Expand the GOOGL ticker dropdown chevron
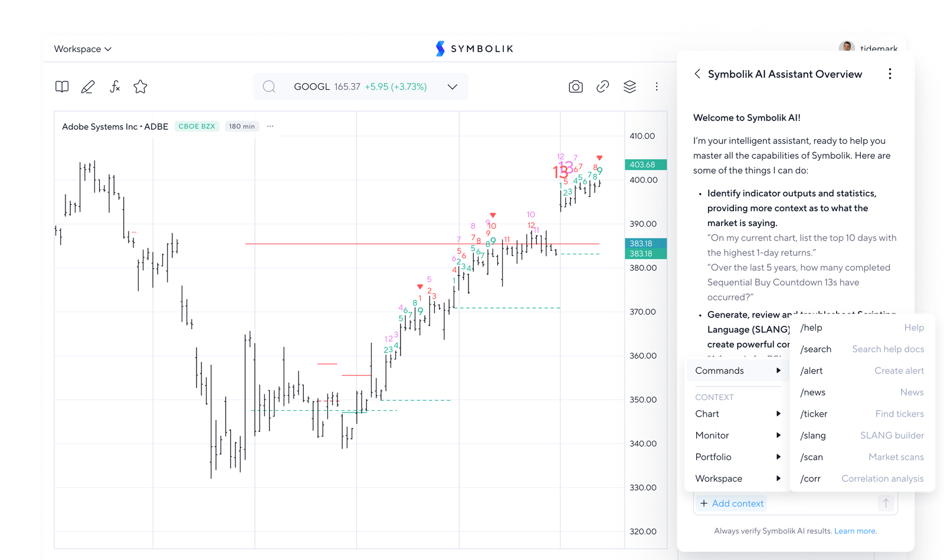This screenshot has height=560, width=944. click(x=453, y=87)
